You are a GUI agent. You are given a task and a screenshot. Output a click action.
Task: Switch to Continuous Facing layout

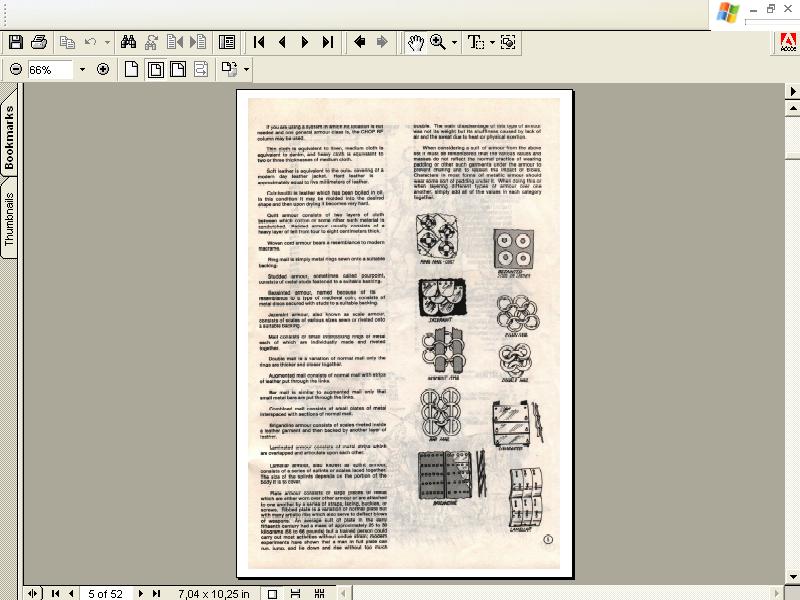[319, 593]
